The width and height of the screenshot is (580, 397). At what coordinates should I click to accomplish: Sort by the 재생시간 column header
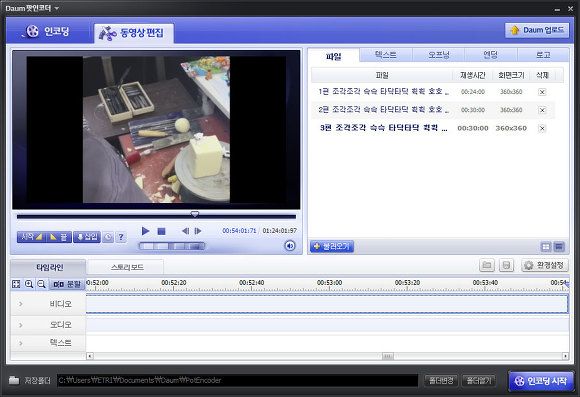(472, 75)
